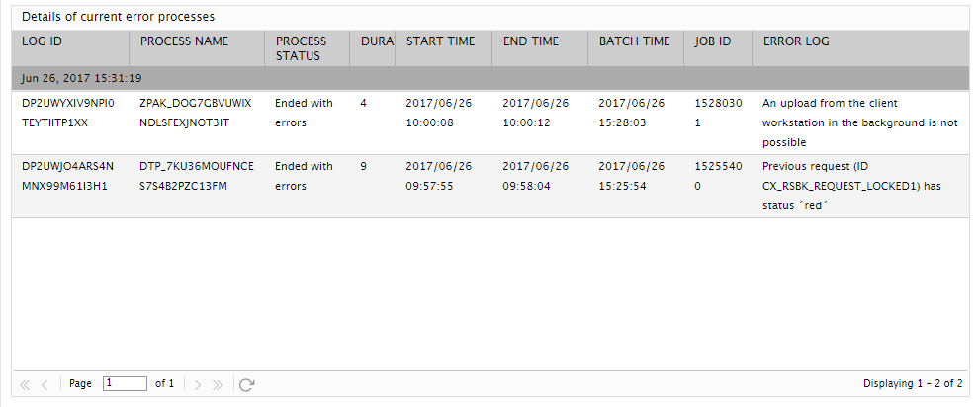Sort by PROCESS STATUS column header
Viewport: 980px width, 407px height.
click(x=307, y=48)
